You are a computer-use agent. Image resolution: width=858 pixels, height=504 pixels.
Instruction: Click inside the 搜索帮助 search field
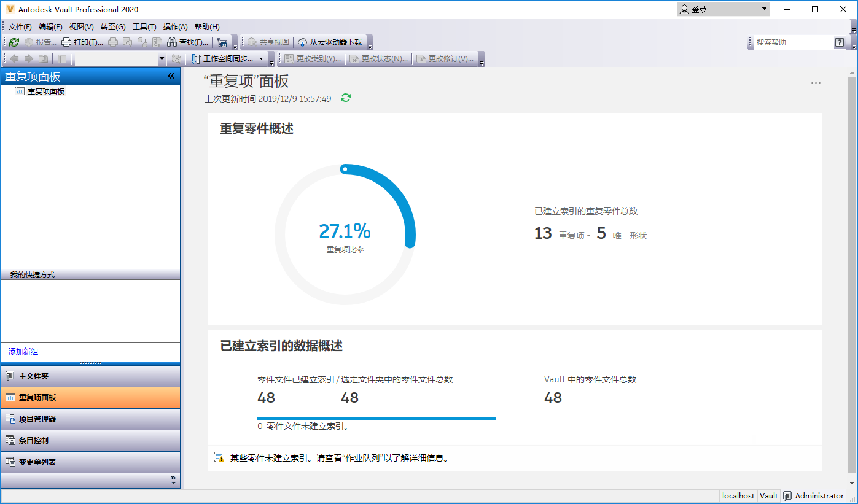coord(793,42)
